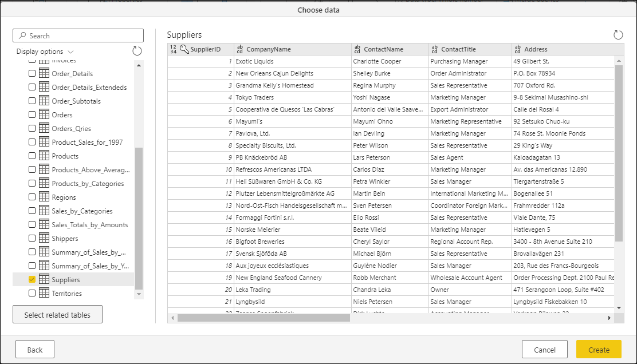Click the text type icon for ContactName
Viewport: 637px width, 364px height.
(357, 49)
